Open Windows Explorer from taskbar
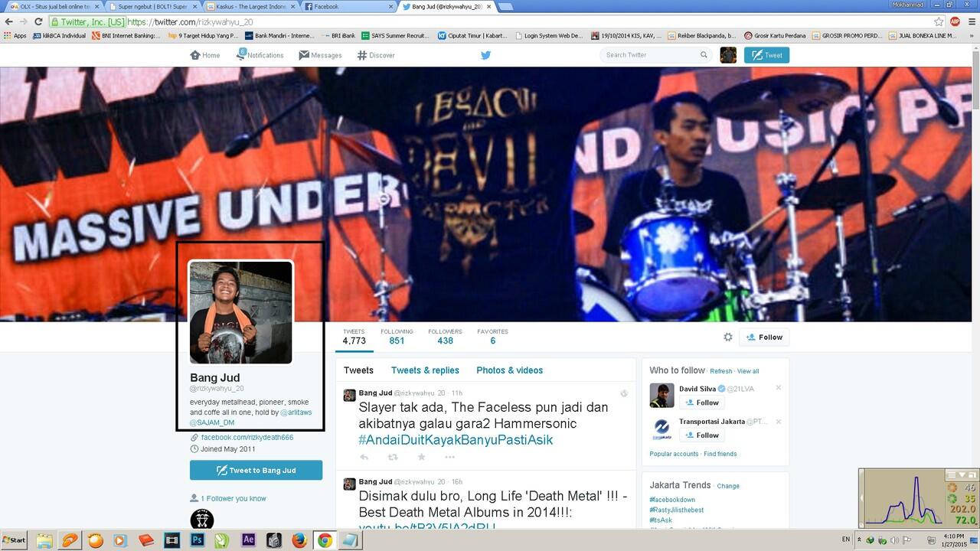980x551 pixels. pyautogui.click(x=44, y=540)
